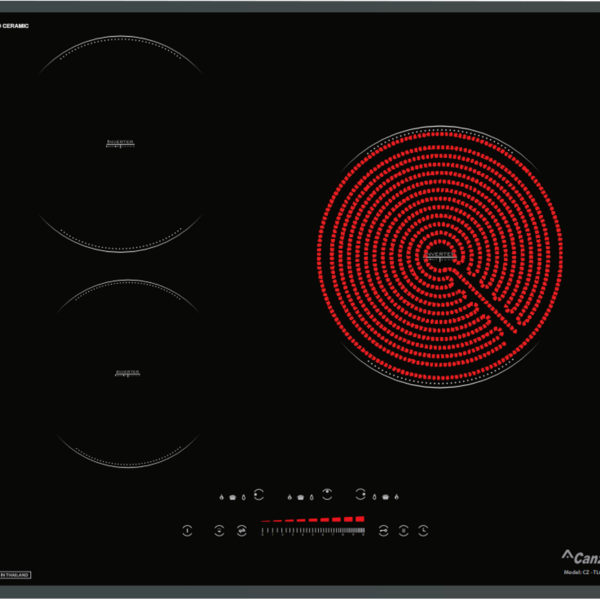Click the Model number text below the logo
600x600 pixels.
click(x=581, y=573)
